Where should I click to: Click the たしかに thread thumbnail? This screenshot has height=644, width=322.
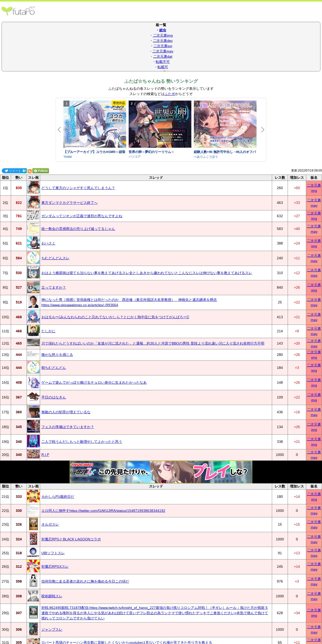click(x=33, y=331)
